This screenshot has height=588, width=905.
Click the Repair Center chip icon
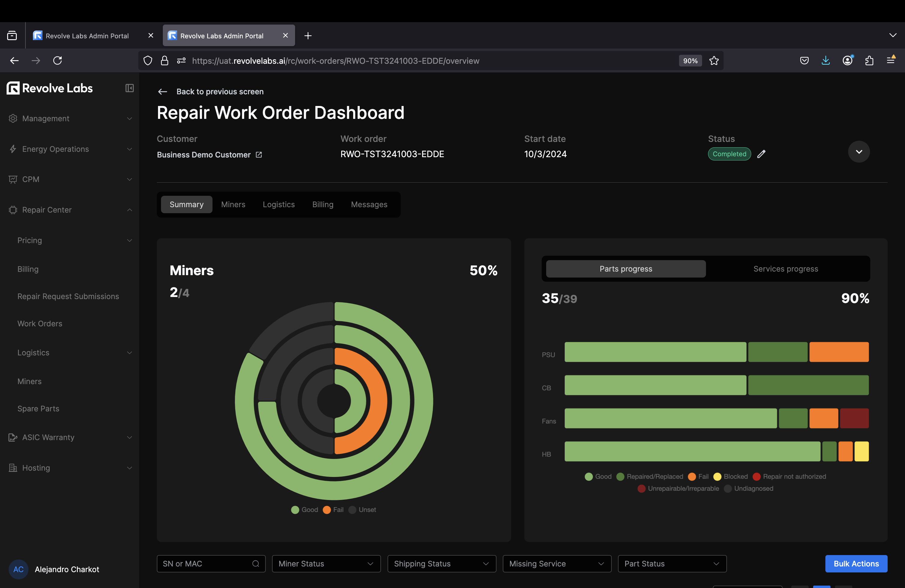tap(13, 210)
